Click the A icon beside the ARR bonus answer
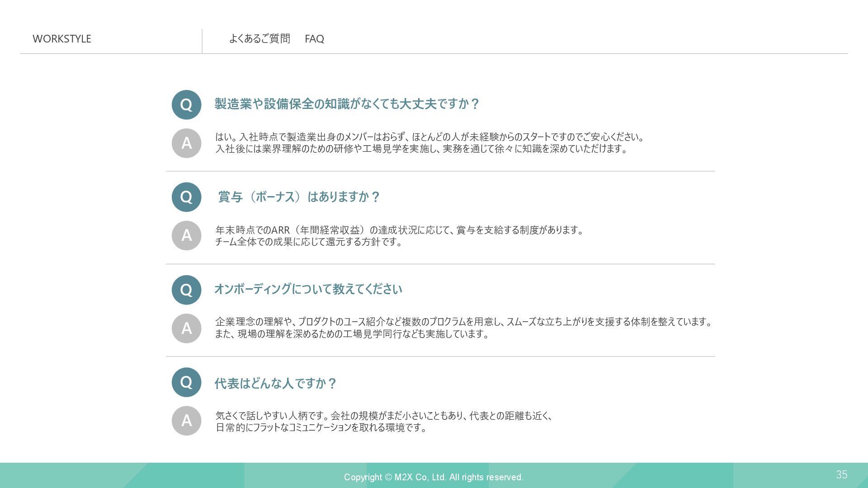Viewport: 868px width, 488px height. [x=186, y=235]
